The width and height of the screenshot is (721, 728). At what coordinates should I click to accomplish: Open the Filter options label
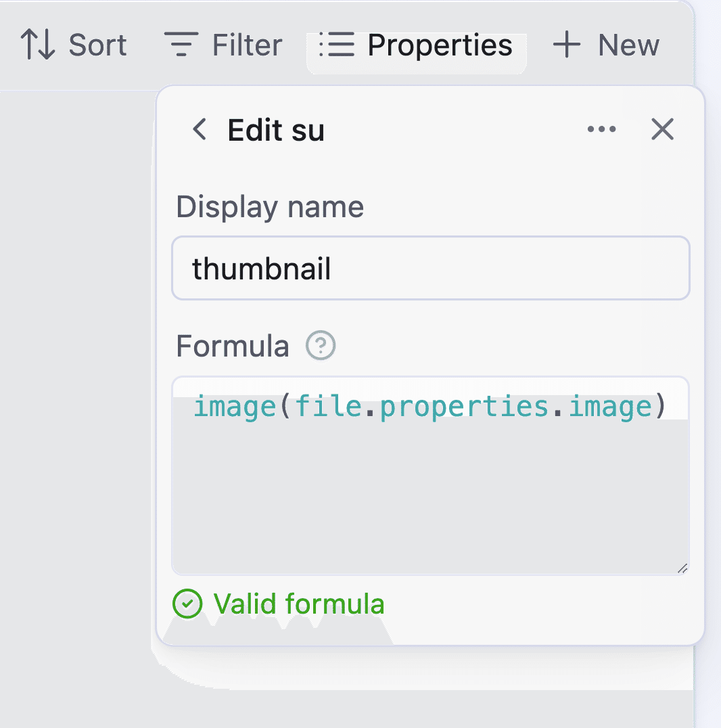tap(247, 45)
